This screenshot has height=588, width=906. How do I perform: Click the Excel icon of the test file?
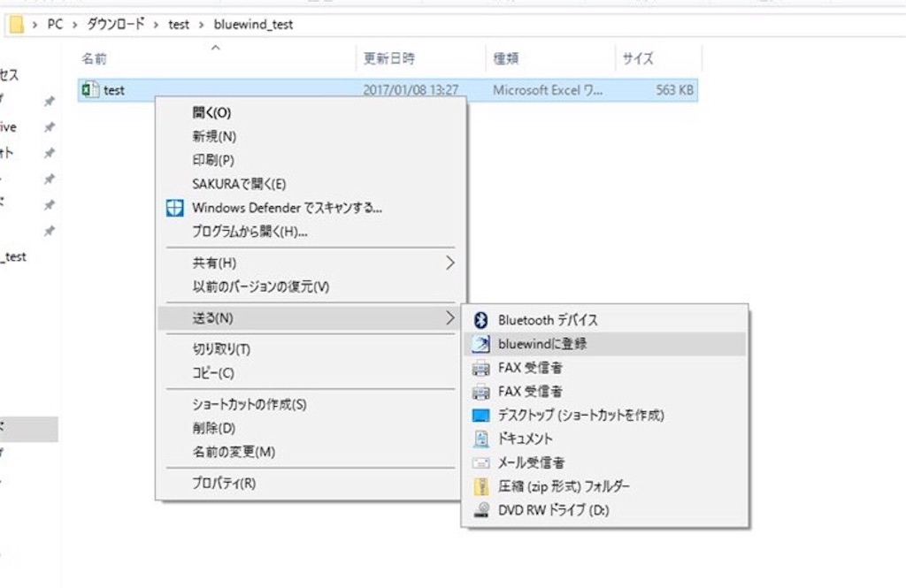[x=90, y=89]
